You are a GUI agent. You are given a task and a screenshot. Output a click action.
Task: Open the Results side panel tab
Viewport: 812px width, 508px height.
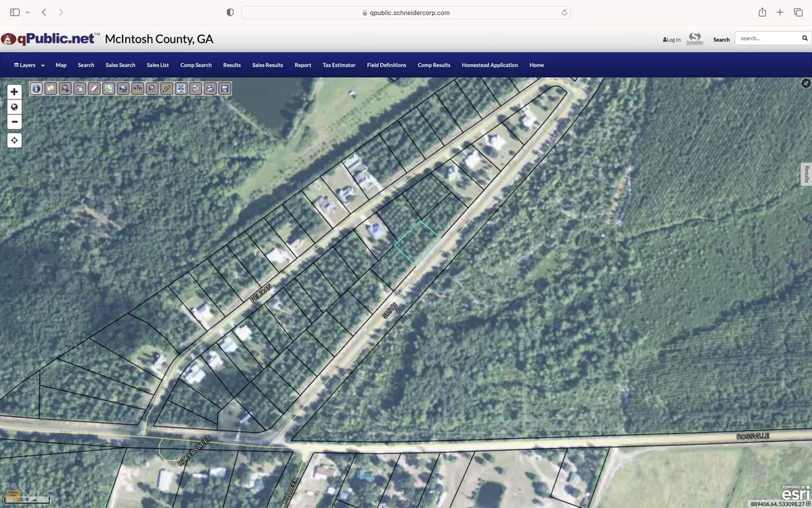pyautogui.click(x=806, y=174)
